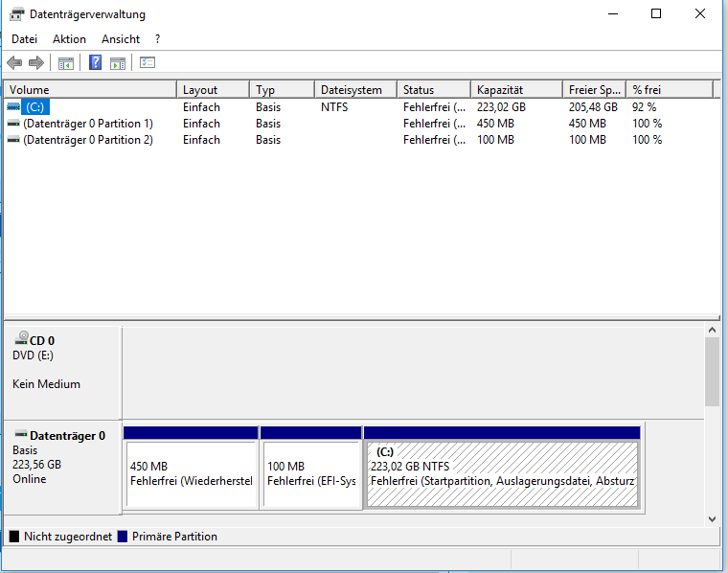
Task: Close the Datenträgerverwaltung window
Action: (700, 14)
